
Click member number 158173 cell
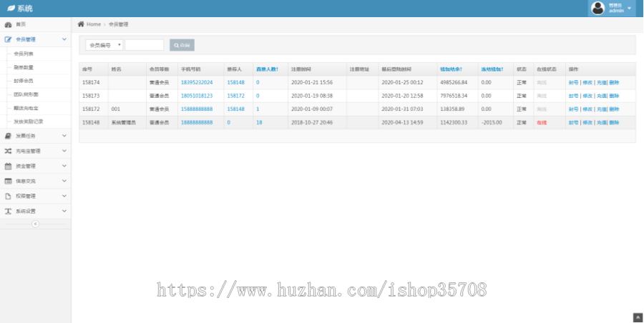pos(91,96)
